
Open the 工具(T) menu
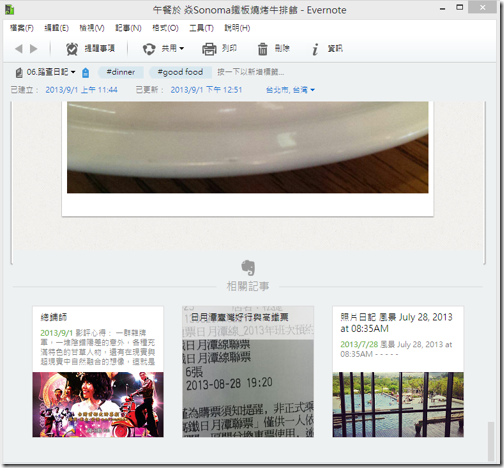(201, 28)
